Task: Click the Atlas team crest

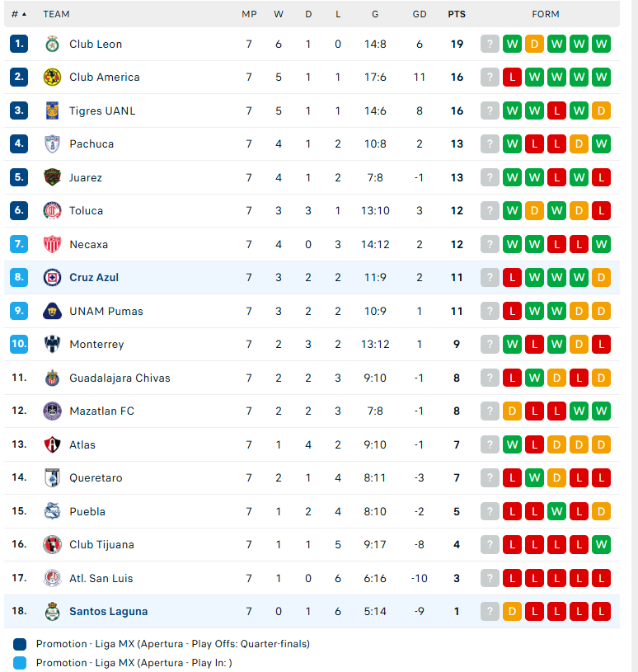Action: click(52, 444)
